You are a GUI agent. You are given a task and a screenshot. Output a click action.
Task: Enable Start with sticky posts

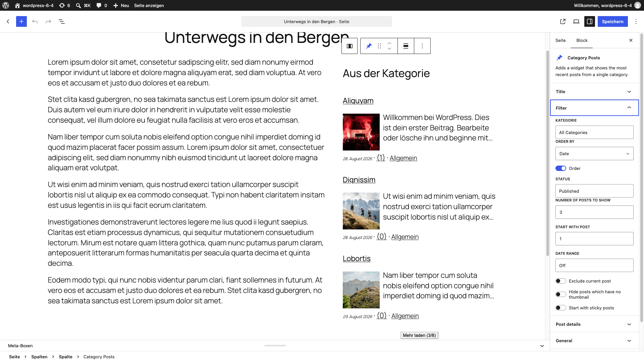point(561,308)
